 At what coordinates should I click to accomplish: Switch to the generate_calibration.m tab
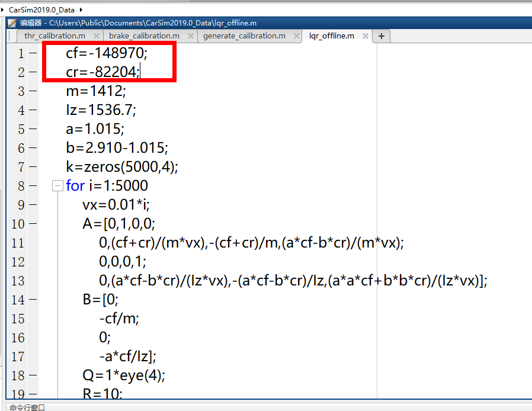point(244,36)
